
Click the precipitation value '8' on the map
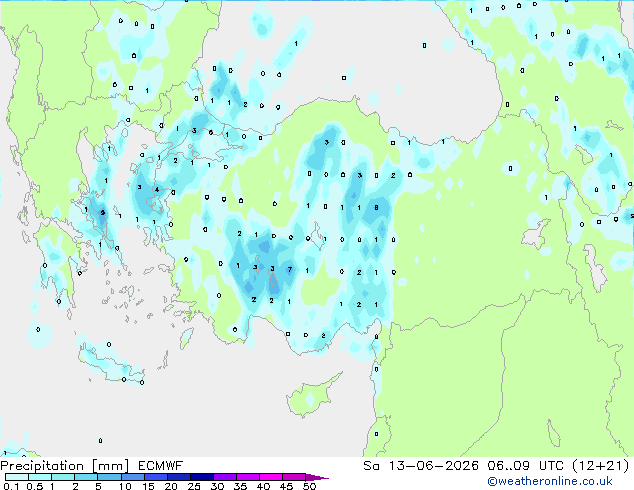pyautogui.click(x=376, y=207)
